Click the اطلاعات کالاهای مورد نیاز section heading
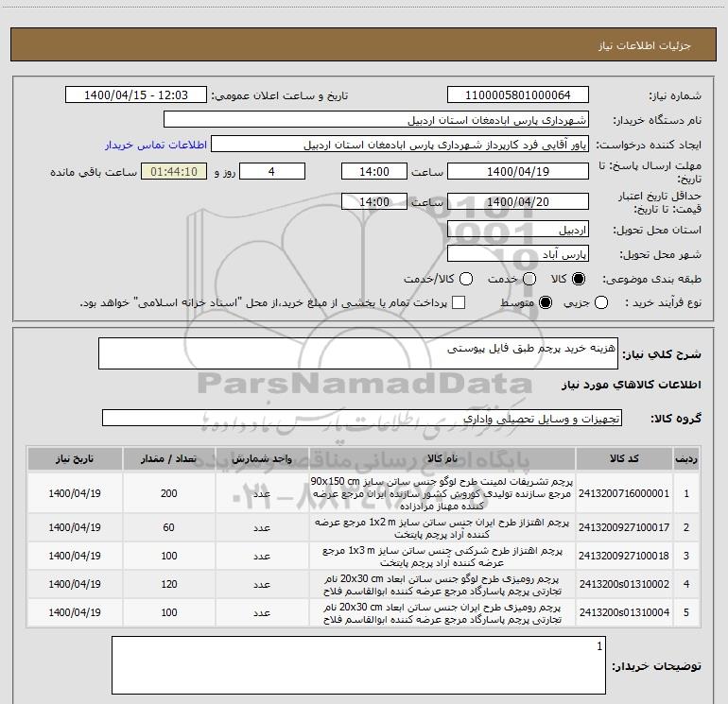Screen dimensions: 728x704 click(x=632, y=385)
